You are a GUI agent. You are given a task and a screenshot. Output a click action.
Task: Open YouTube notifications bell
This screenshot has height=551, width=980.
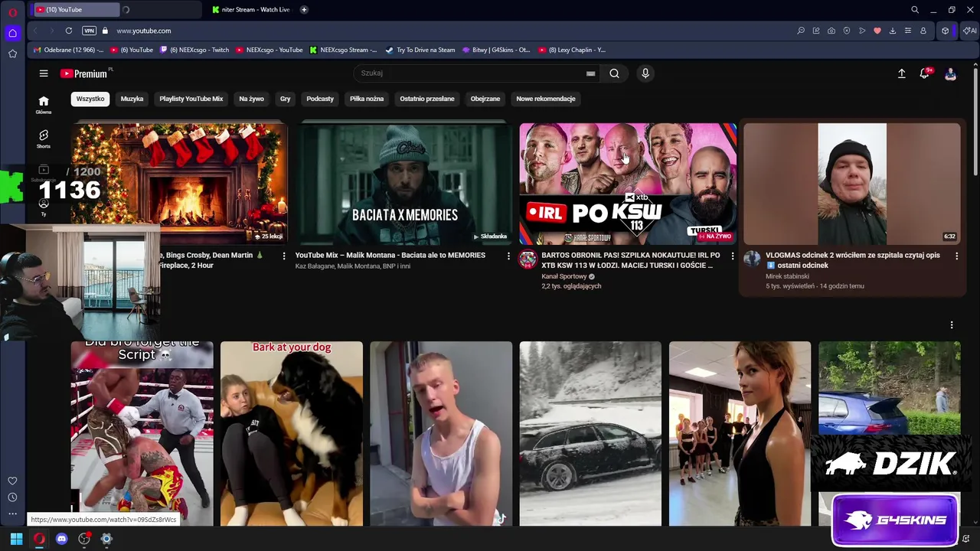coord(925,73)
